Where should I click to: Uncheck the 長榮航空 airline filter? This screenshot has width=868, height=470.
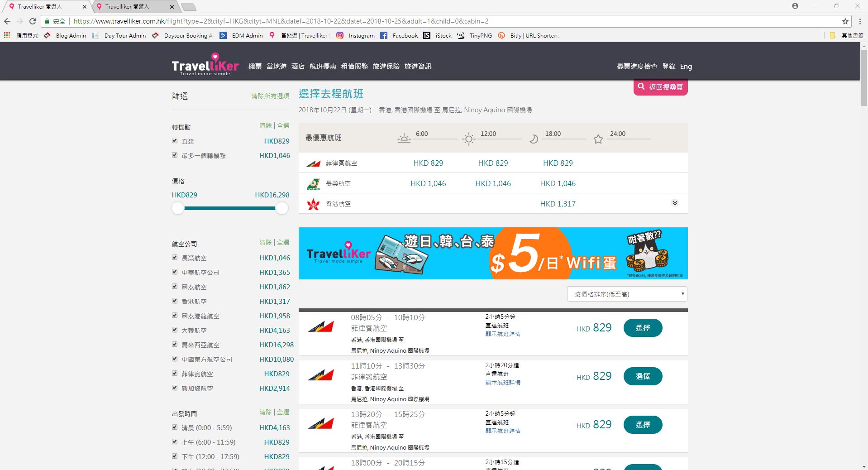click(175, 258)
